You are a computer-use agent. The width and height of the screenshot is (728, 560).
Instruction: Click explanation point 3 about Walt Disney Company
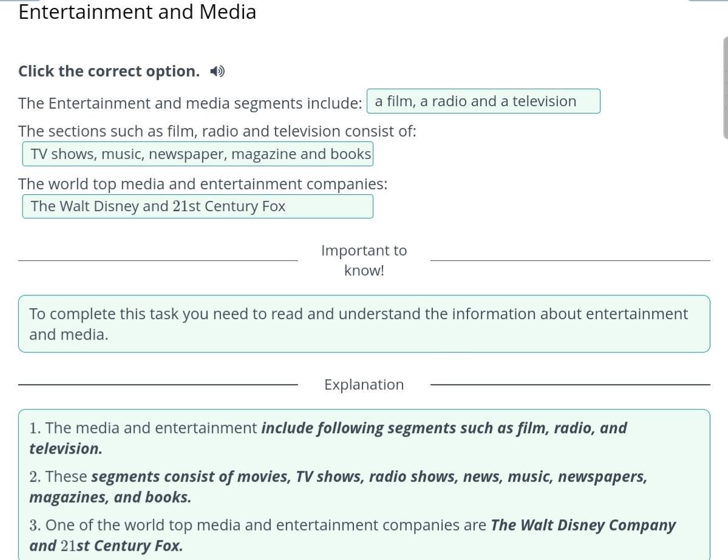click(x=352, y=525)
